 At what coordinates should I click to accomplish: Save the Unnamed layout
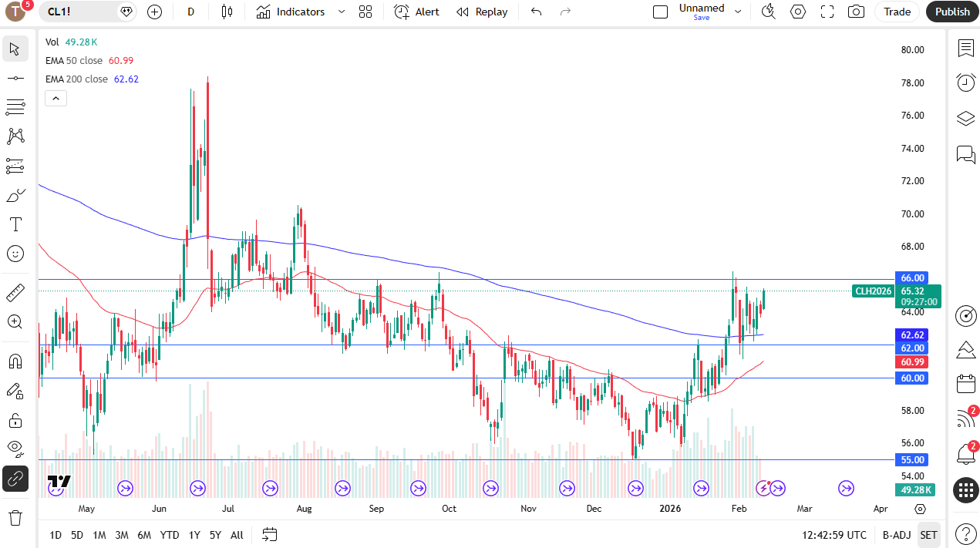pos(702,12)
